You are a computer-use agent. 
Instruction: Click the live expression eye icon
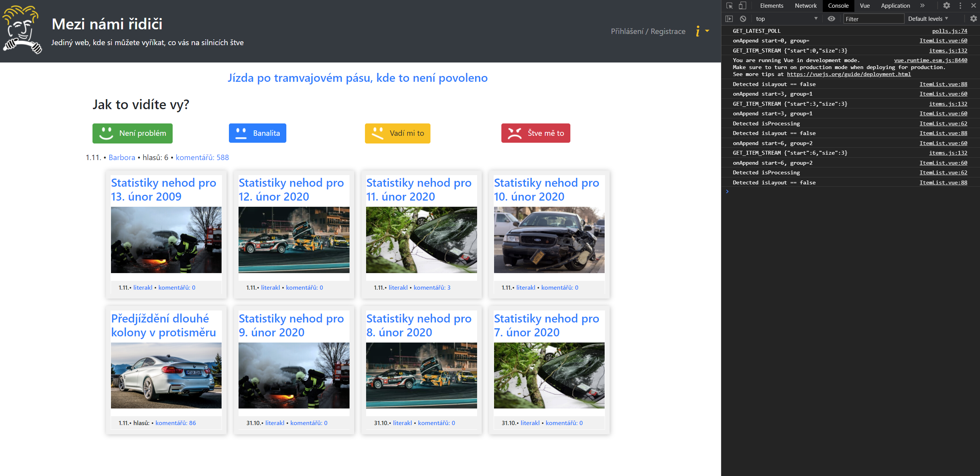click(x=831, y=19)
